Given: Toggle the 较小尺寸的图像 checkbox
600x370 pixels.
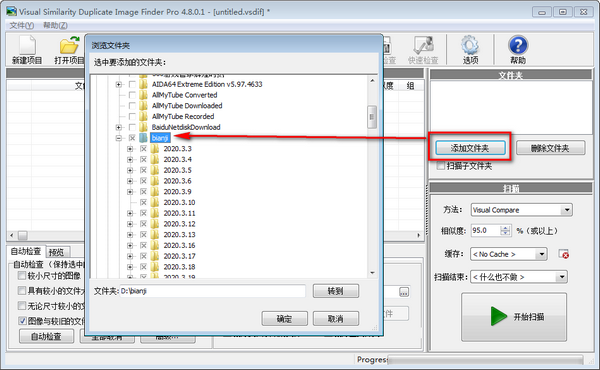Looking at the screenshot, I should 22,275.
